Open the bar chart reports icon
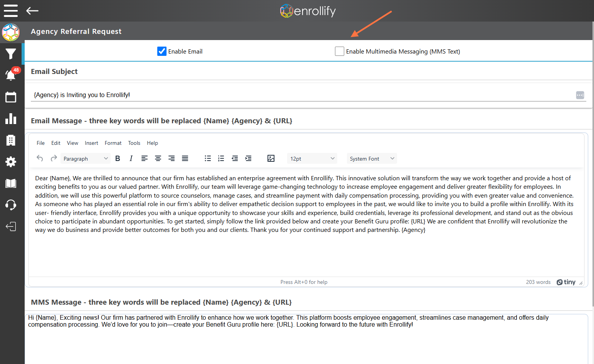The height and width of the screenshot is (364, 594). click(x=11, y=119)
